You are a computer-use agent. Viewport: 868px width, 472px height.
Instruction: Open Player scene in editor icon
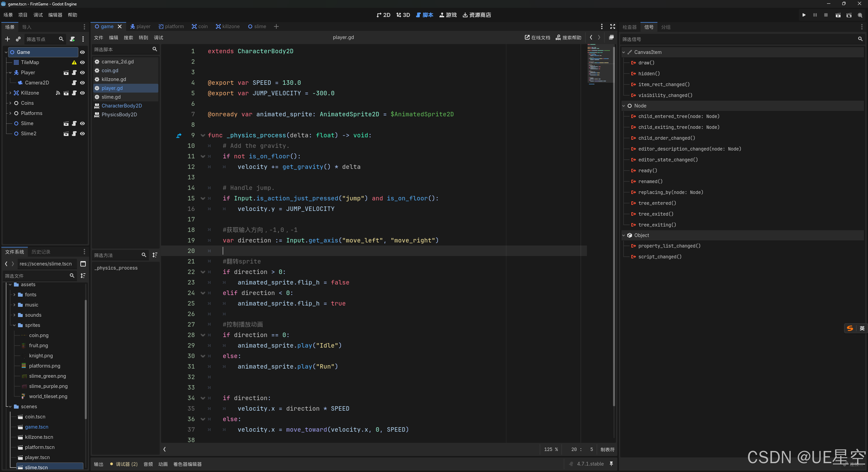pos(66,73)
